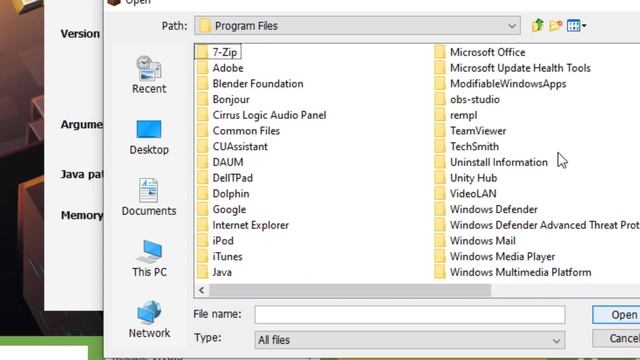Image resolution: width=640 pixels, height=360 pixels.
Task: Open the Recent places shortcut
Action: pos(149,75)
